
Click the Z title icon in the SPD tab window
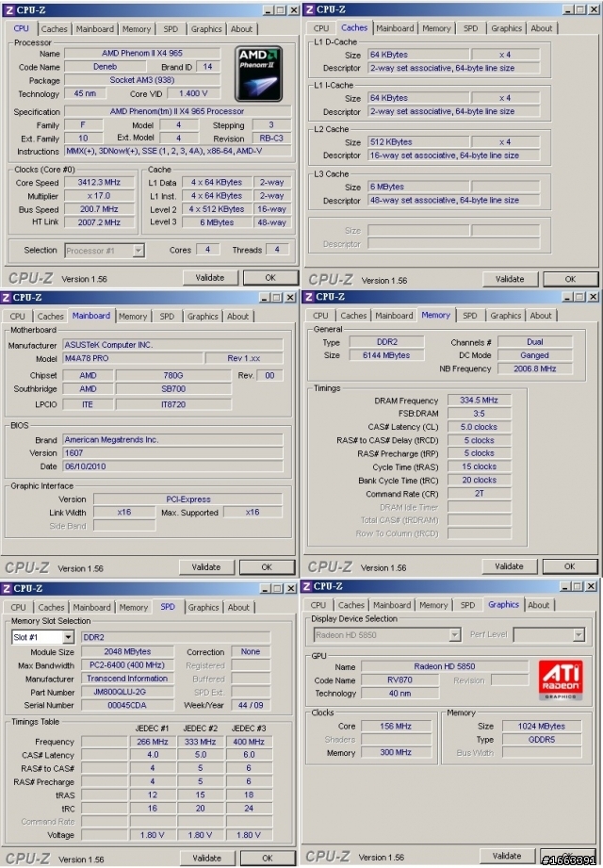tap(6, 588)
